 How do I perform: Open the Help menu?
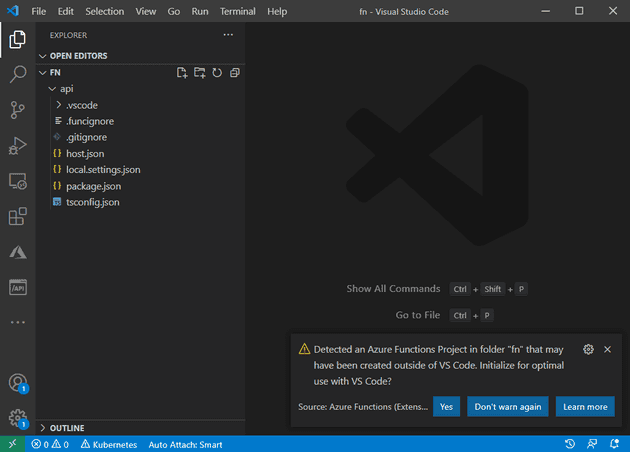click(x=277, y=11)
